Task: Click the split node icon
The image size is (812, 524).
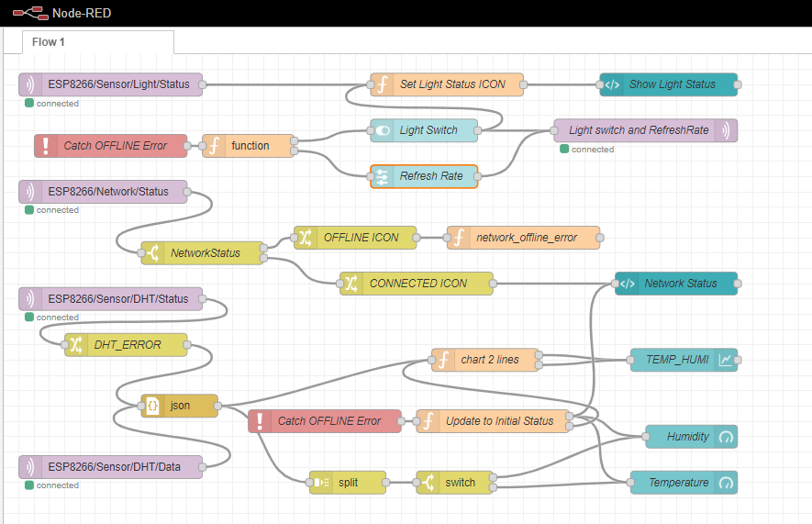Action: point(321,483)
